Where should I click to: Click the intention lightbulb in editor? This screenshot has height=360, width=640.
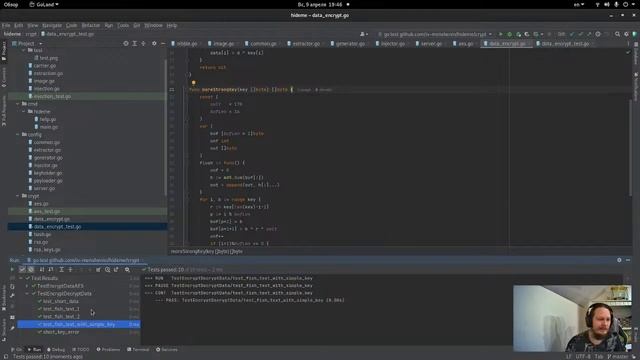point(193,82)
